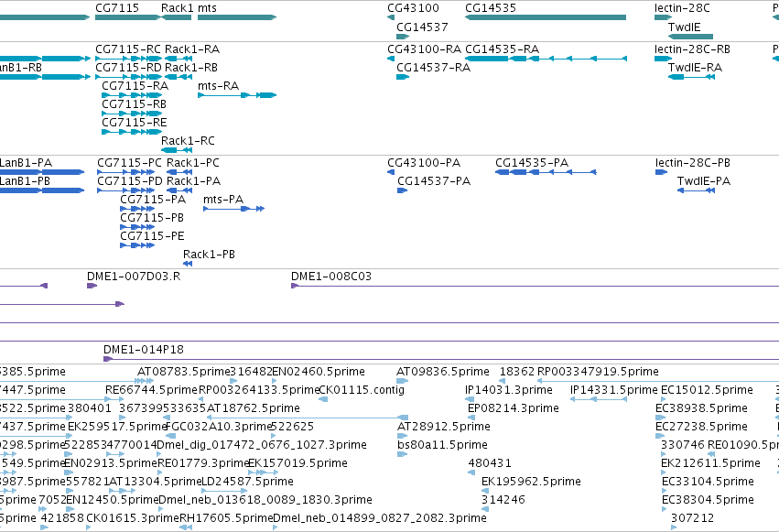Select the CG7115-PC protein label
Viewport: 779px width, 532px height.
click(130, 162)
